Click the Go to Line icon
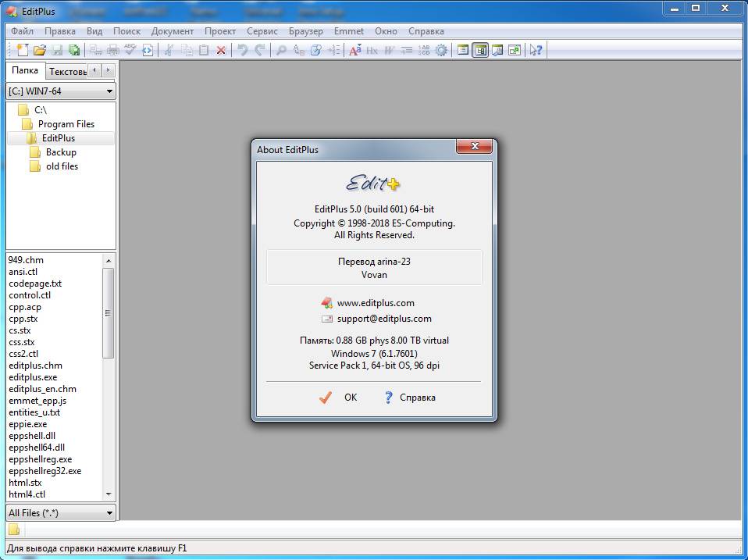 click(333, 50)
